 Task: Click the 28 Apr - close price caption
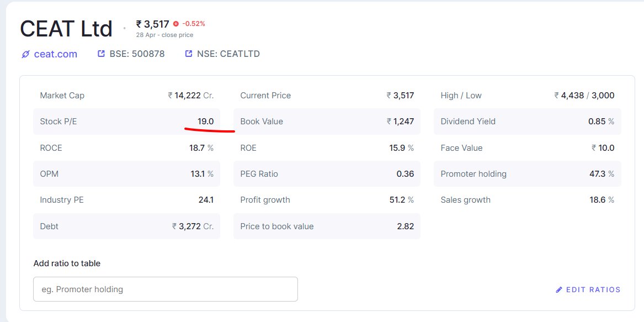click(x=164, y=35)
